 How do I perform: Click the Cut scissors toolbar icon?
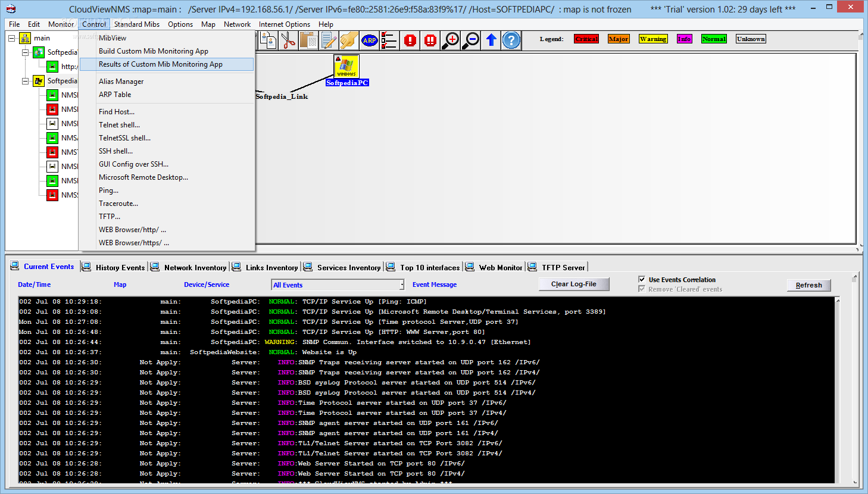[288, 40]
